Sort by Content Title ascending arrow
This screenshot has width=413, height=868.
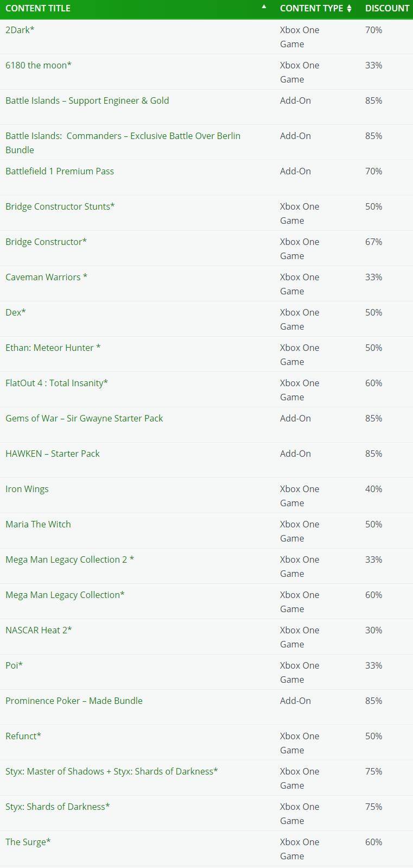pos(264,7)
